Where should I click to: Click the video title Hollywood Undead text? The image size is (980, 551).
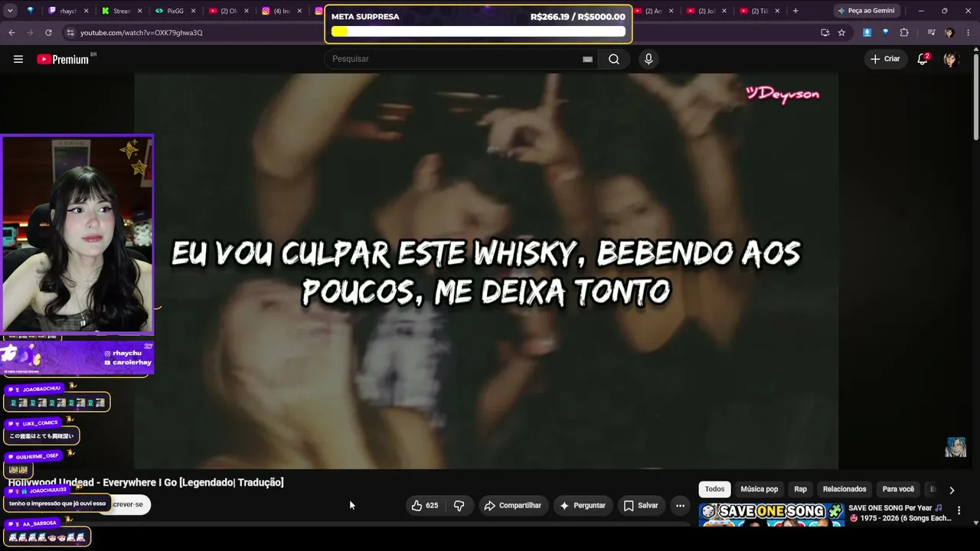click(x=145, y=482)
